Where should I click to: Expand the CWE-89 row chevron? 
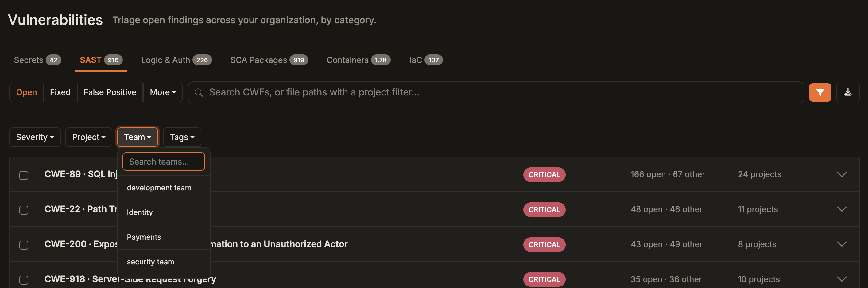point(842,174)
